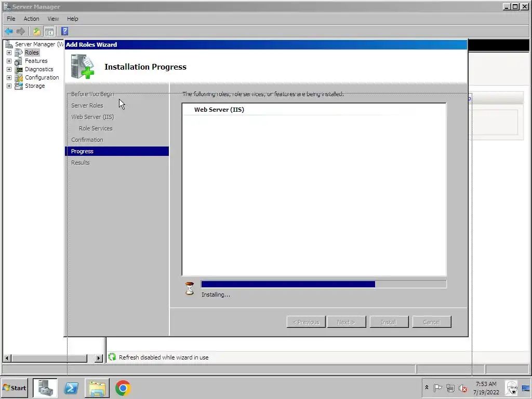
Task: Expand the Roles tree node
Action: 9,52
